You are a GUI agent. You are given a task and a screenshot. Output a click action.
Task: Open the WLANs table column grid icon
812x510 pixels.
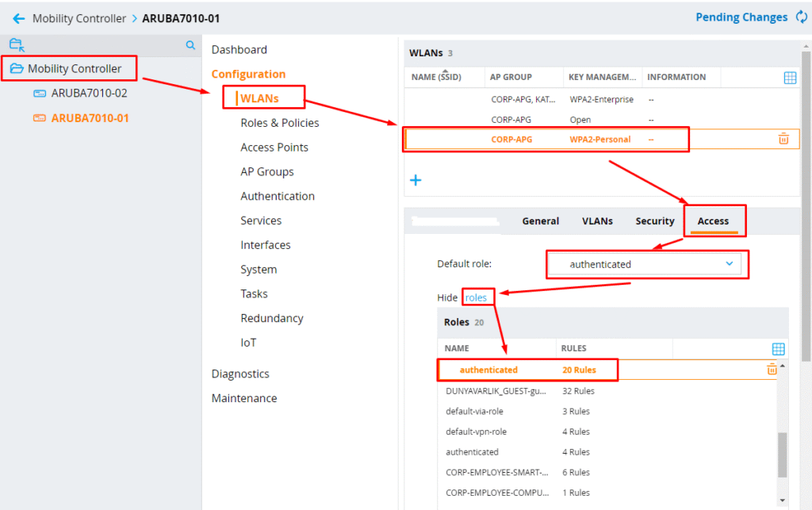pos(790,78)
